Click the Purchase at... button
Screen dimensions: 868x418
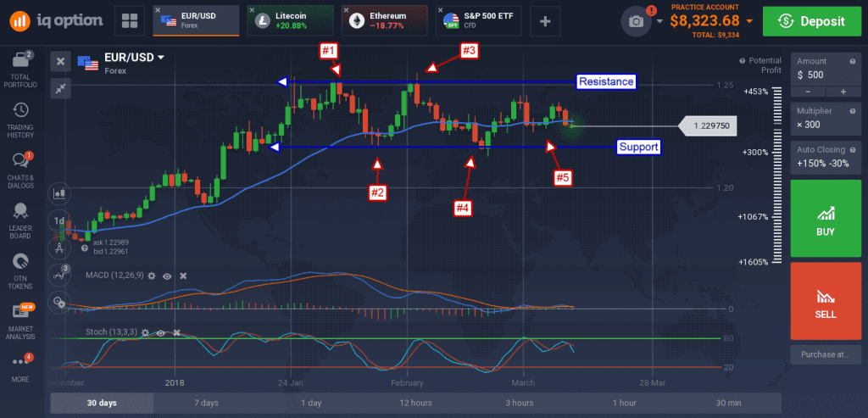[x=826, y=354]
